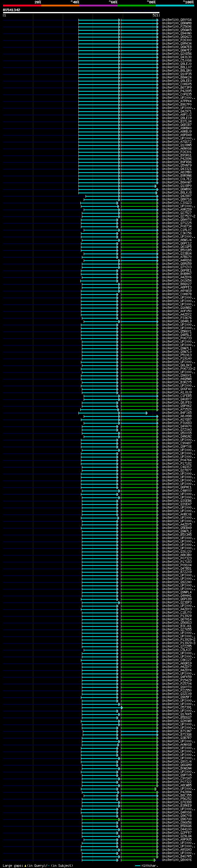Screen dimensions: 197x868
Task: Select the UniRef100_C3KI56 label
Action: click(177, 233)
